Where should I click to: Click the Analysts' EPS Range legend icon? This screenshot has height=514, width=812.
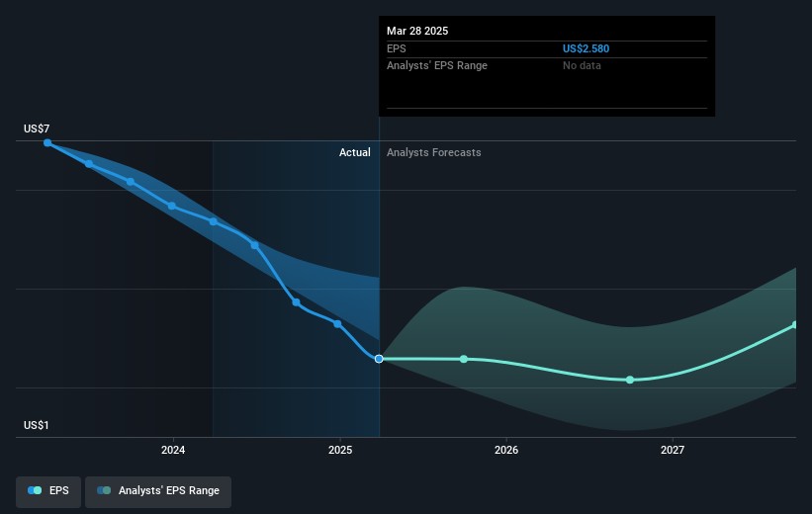(104, 491)
